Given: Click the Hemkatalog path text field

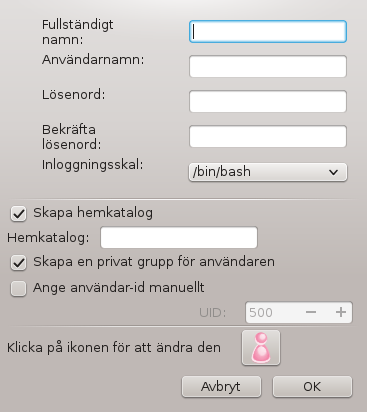Looking at the screenshot, I should [x=179, y=238].
